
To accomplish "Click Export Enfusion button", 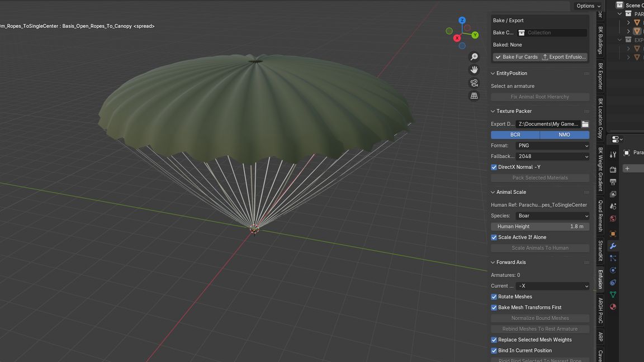I will pos(563,57).
